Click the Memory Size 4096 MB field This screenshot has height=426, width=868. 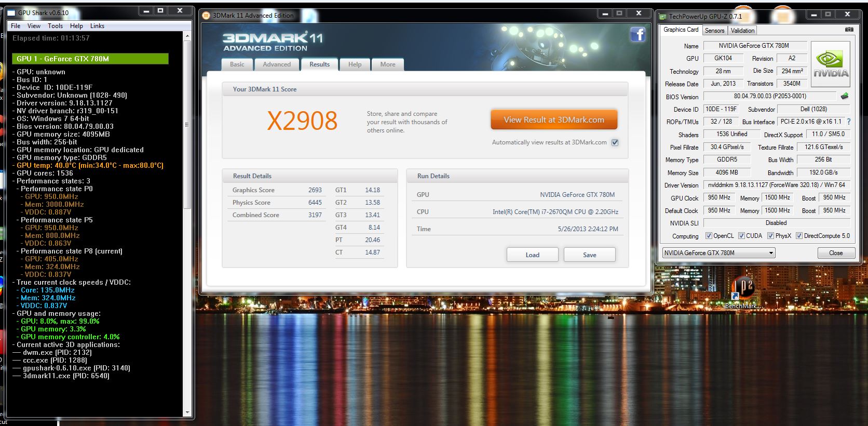tap(727, 172)
